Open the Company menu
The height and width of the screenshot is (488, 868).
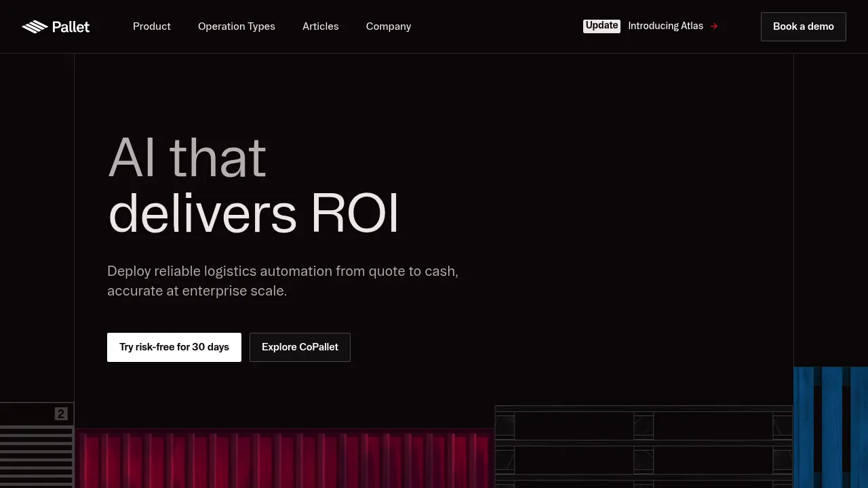click(x=389, y=26)
